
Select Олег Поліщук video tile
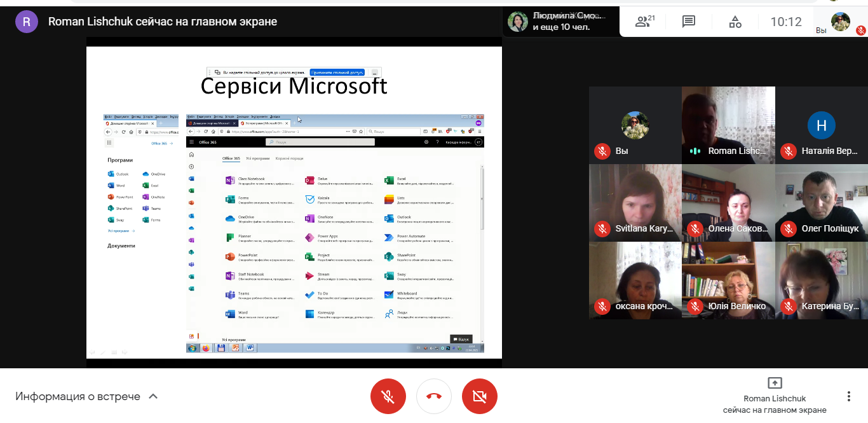click(822, 203)
